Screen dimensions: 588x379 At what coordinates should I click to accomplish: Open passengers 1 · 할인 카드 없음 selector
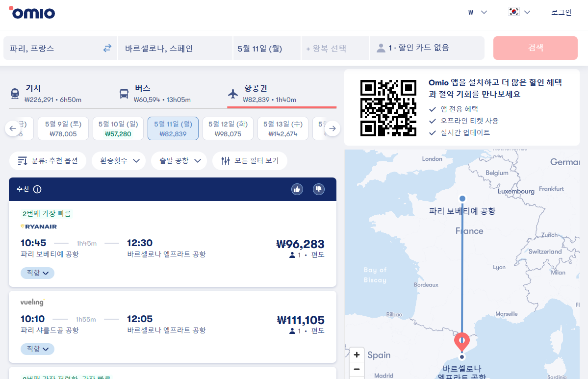[x=427, y=48]
